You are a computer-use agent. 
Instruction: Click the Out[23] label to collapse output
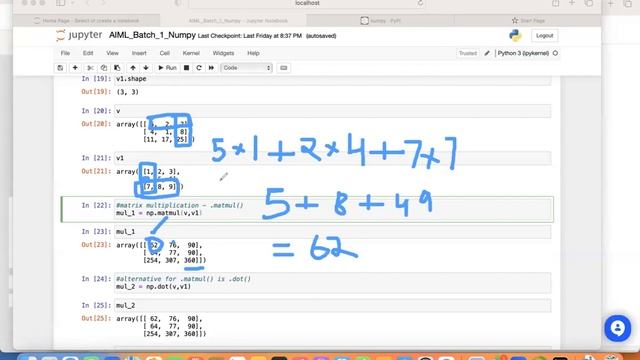[x=96, y=245]
